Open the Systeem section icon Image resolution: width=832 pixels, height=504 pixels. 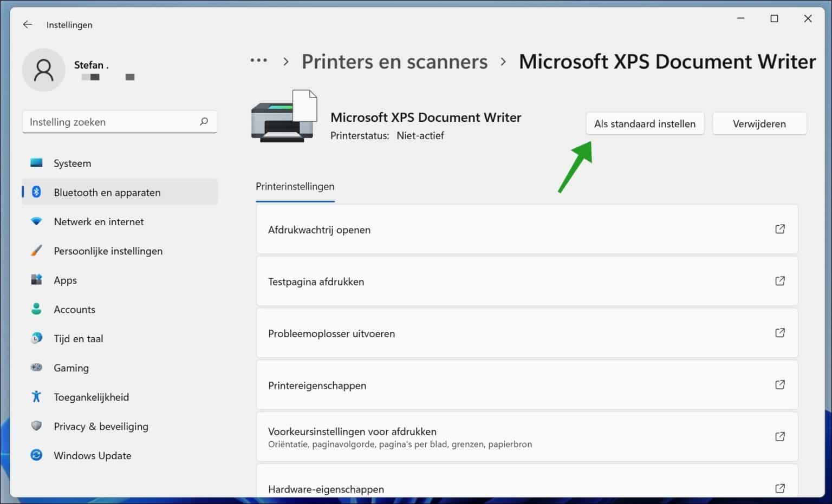pyautogui.click(x=36, y=163)
